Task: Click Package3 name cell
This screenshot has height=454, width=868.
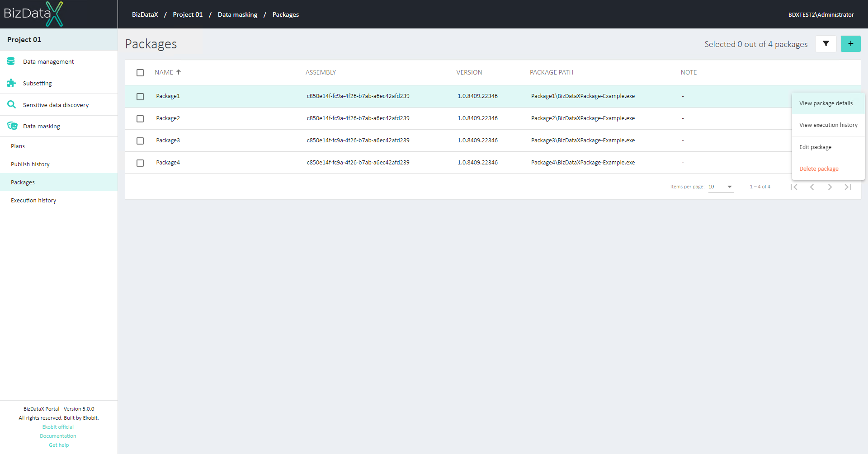Action: (x=168, y=140)
